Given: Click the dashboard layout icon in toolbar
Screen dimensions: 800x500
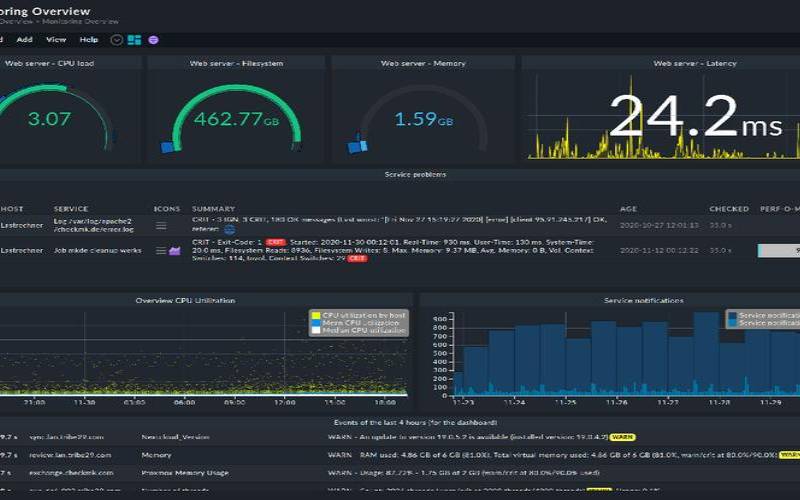Looking at the screenshot, I should click(x=135, y=40).
